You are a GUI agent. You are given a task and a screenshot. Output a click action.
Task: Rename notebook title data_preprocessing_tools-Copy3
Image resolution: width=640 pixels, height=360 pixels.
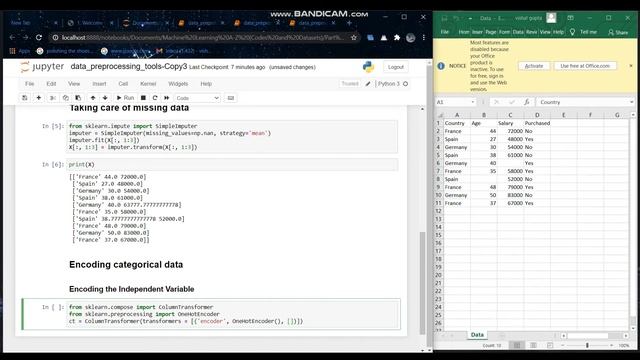coord(129,67)
